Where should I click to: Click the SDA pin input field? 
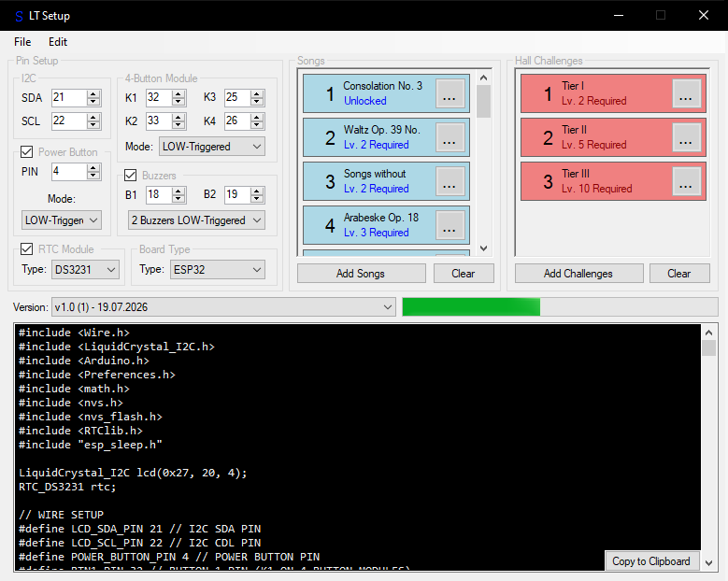coord(69,97)
